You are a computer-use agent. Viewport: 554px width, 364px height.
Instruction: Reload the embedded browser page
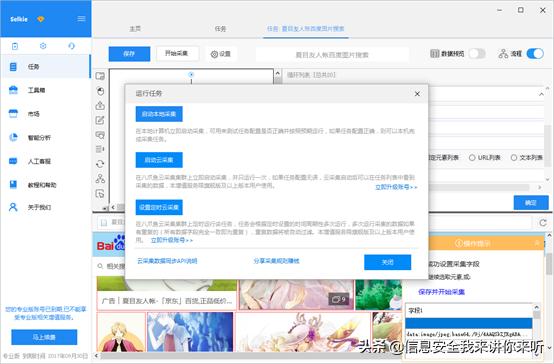coord(543,223)
